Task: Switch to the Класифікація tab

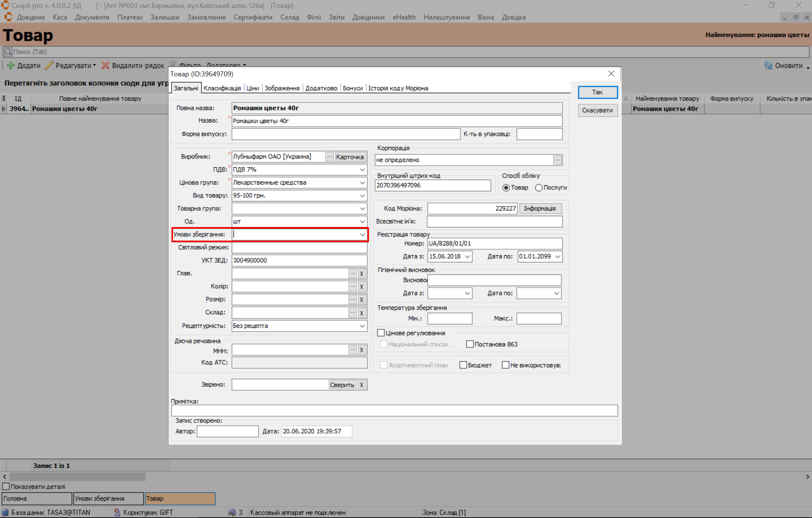Action: click(x=222, y=88)
